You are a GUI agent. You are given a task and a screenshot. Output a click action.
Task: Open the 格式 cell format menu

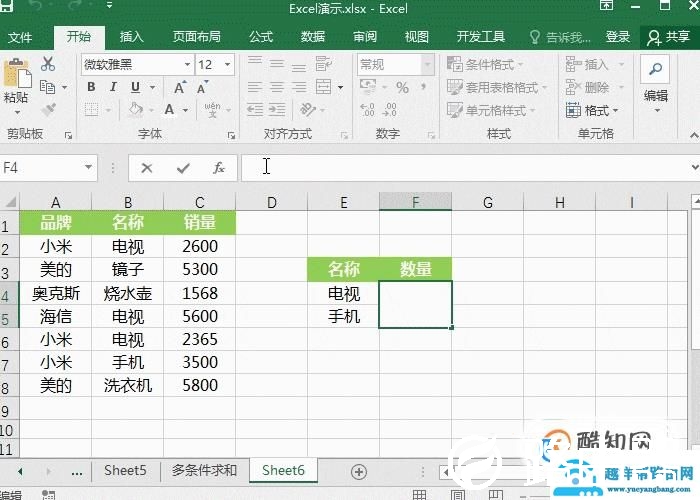pyautogui.click(x=592, y=110)
